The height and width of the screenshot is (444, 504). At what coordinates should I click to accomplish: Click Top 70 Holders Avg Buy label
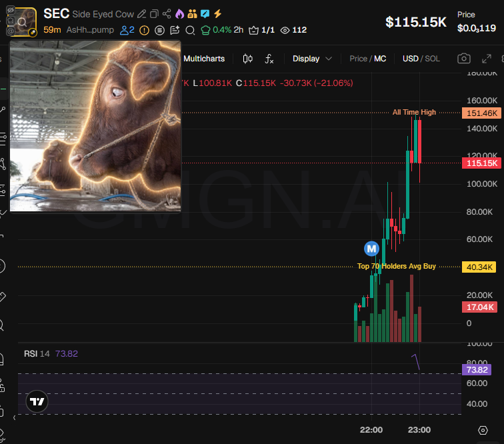[x=396, y=266]
